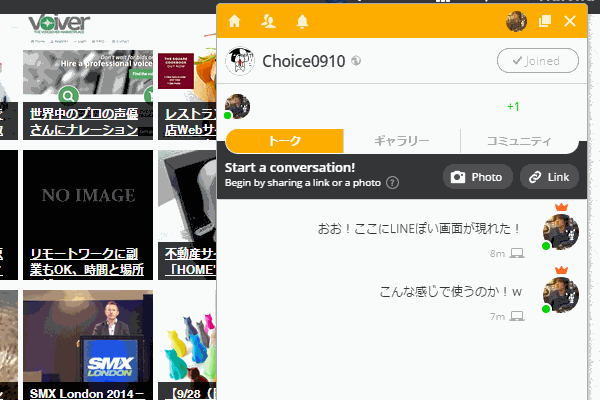The image size is (600, 400).
Task: Click the Start a conversation! heading
Action: click(x=290, y=168)
